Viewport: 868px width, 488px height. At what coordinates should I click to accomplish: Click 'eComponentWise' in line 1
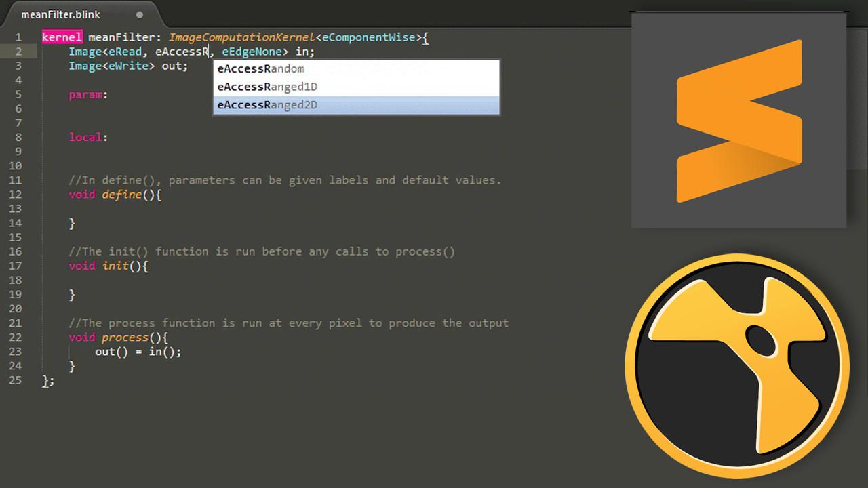click(x=368, y=37)
